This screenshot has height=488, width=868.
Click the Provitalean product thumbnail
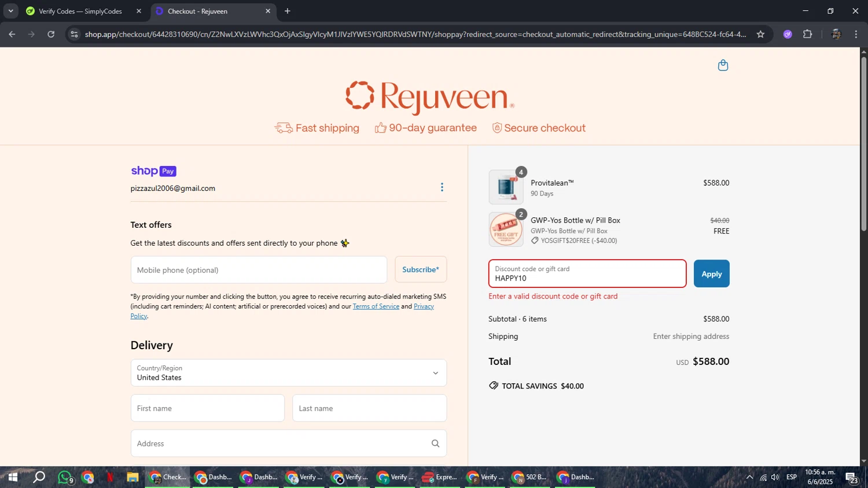(x=506, y=187)
